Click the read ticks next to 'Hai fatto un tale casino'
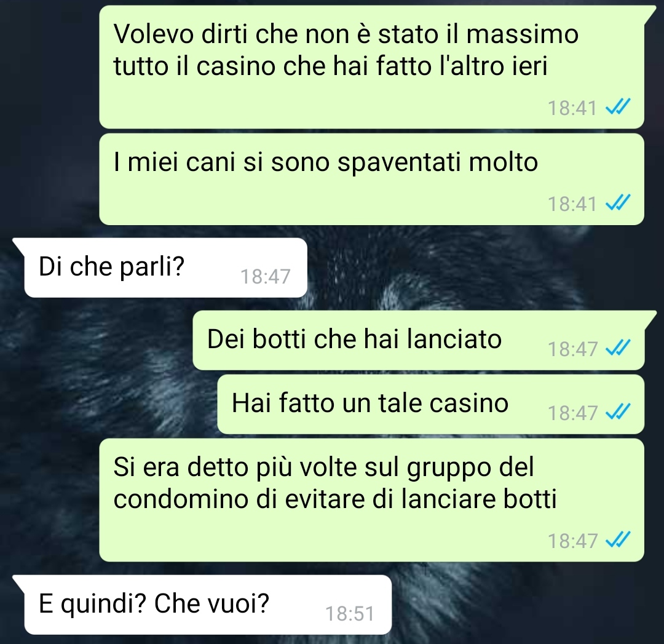 [x=619, y=411]
